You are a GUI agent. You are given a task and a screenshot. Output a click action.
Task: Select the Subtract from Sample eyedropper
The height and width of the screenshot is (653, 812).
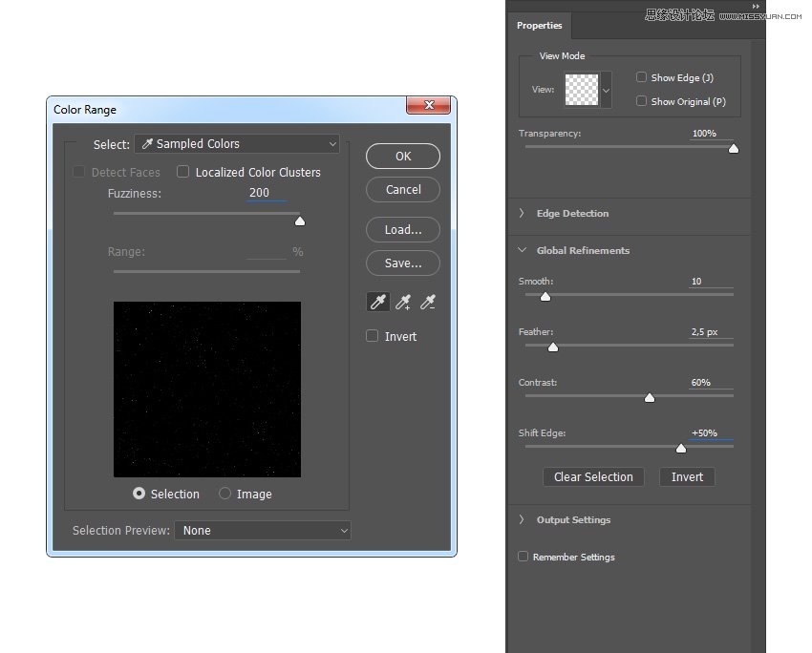[427, 301]
